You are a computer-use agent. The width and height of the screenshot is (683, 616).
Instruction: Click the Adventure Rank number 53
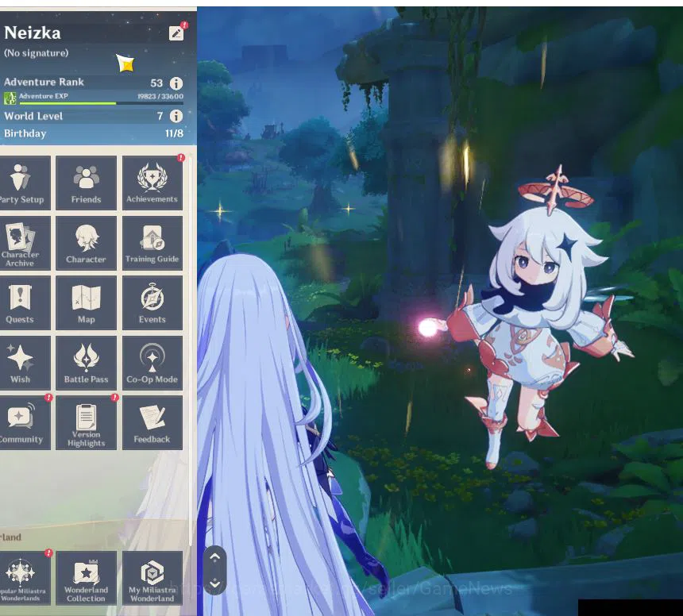[156, 83]
